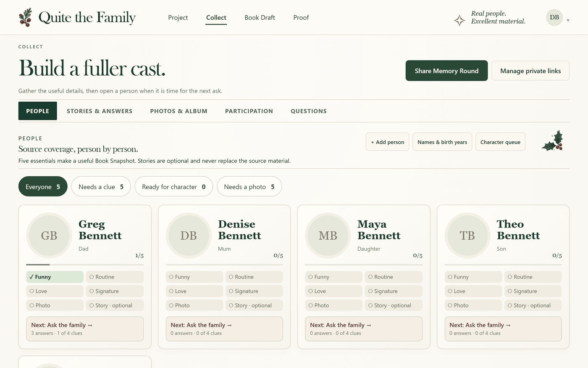Open Theo Bennett's Next: Ask the family
Image resolution: width=588 pixels, height=368 pixels.
coord(503,329)
